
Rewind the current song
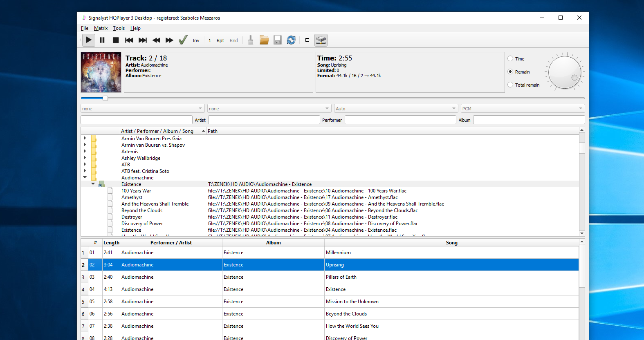[x=156, y=40]
